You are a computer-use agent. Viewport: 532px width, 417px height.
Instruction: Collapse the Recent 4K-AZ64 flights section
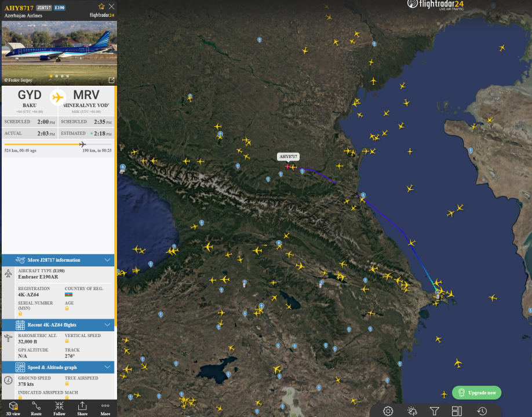coord(108,324)
